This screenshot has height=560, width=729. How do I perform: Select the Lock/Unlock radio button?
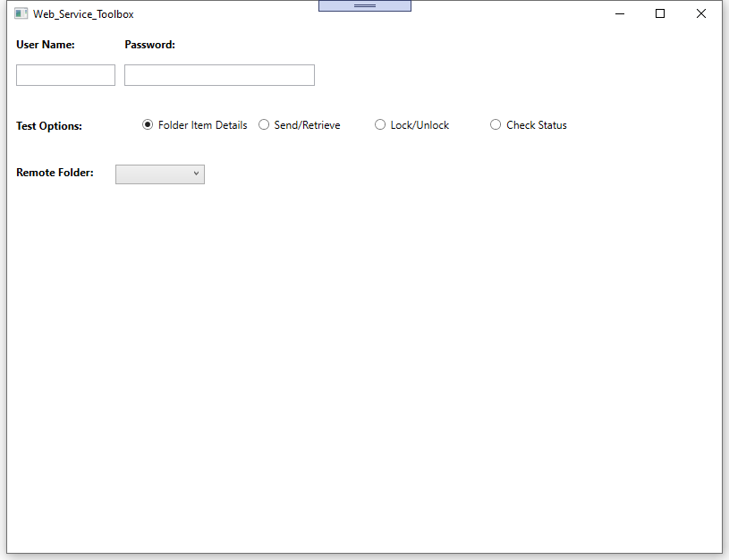[x=380, y=125]
